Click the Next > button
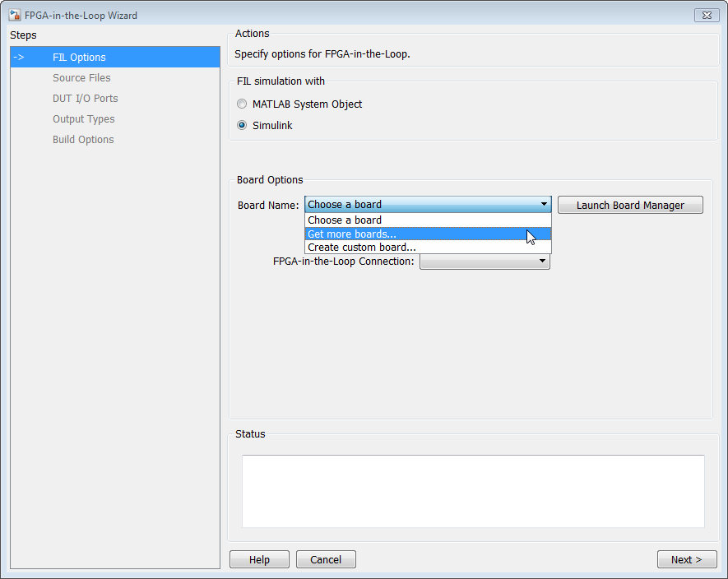Image resolution: width=728 pixels, height=579 pixels. pyautogui.click(x=687, y=559)
